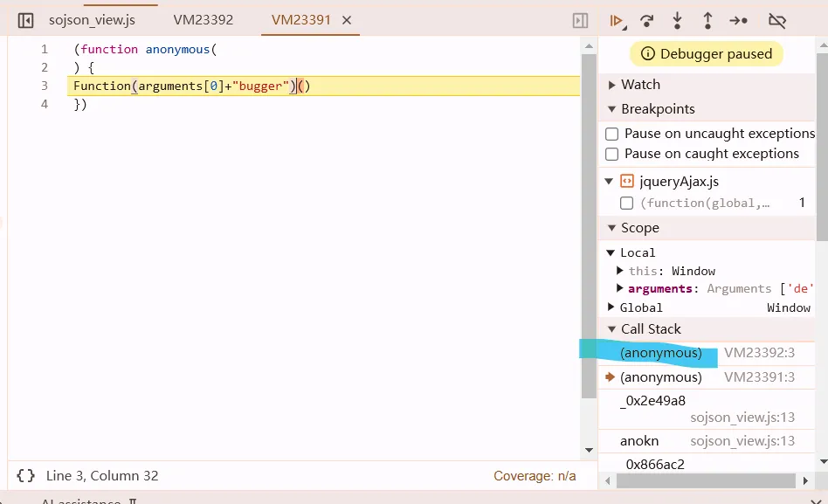Toggle the jqueryAjax.js breakpoint checkbox
Image resolution: width=828 pixels, height=504 pixels.
click(x=626, y=203)
